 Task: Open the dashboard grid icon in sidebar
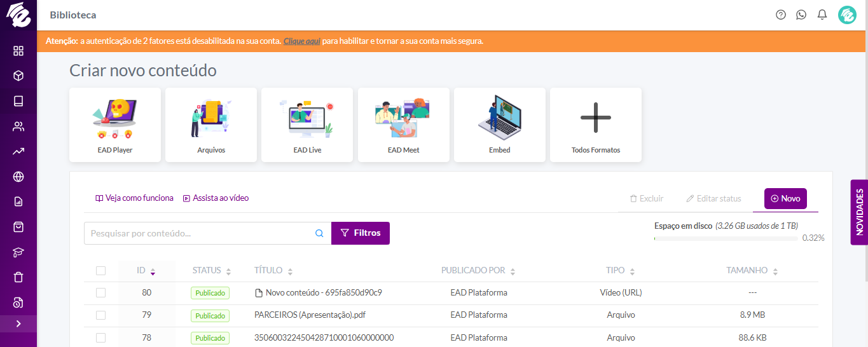[x=18, y=51]
